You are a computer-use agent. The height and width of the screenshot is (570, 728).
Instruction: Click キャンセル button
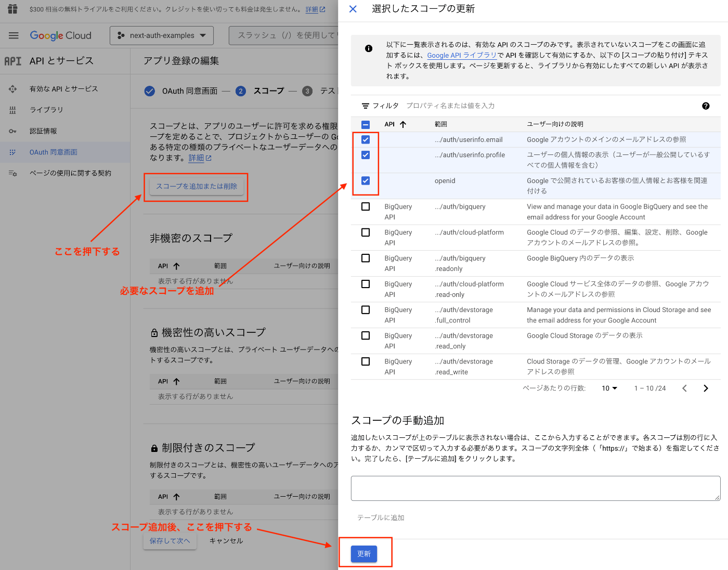pos(226,541)
